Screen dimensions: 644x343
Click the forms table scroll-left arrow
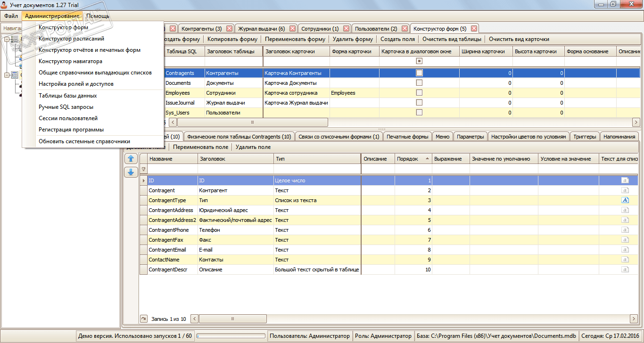[x=173, y=122]
